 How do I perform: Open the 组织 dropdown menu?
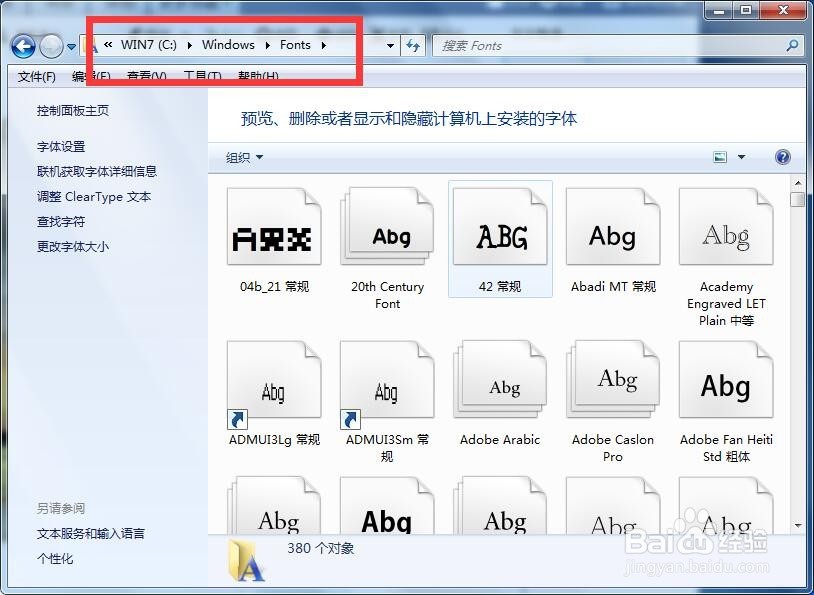[244, 157]
